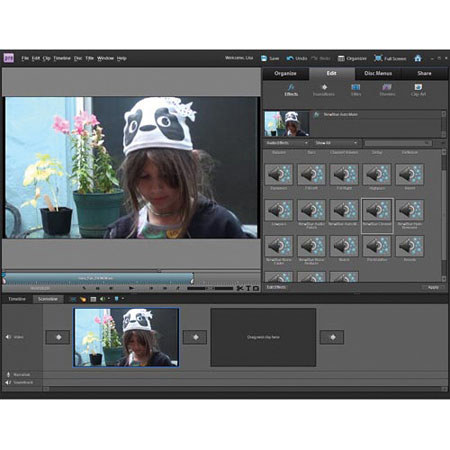The image size is (450, 450).
Task: Click the Narration microphone icon
Action: (8, 375)
